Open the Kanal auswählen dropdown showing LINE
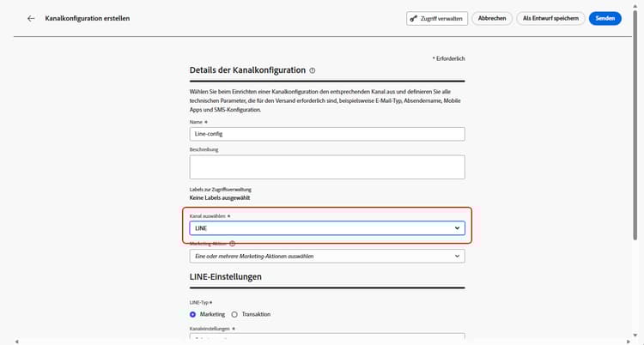The height and width of the screenshot is (345, 644). pos(327,228)
